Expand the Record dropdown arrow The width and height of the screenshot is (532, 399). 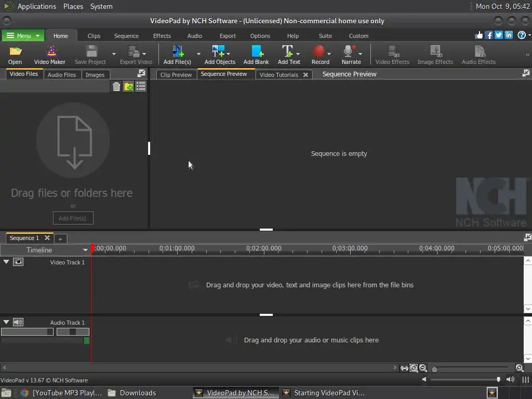329,54
